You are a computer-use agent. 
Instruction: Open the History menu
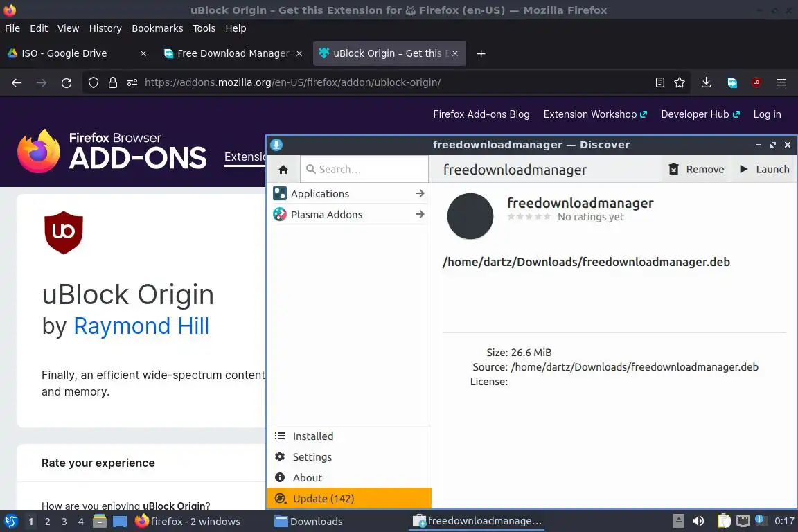105,28
